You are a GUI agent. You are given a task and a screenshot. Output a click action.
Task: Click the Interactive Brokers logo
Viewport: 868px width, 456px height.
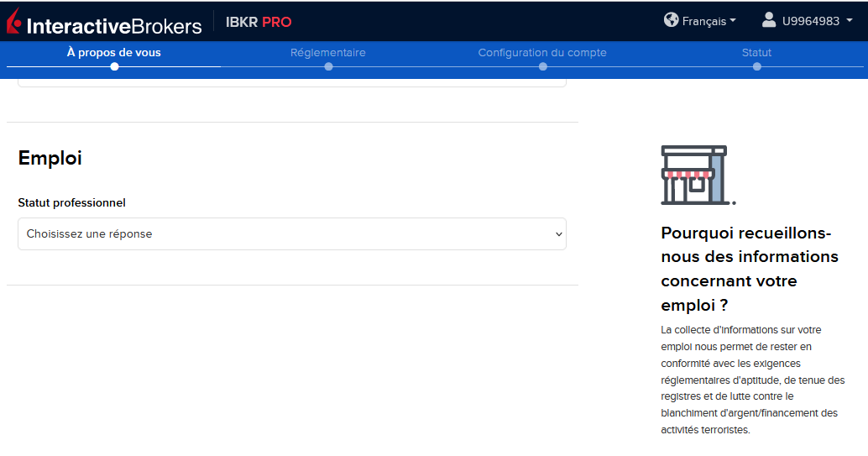[105, 22]
